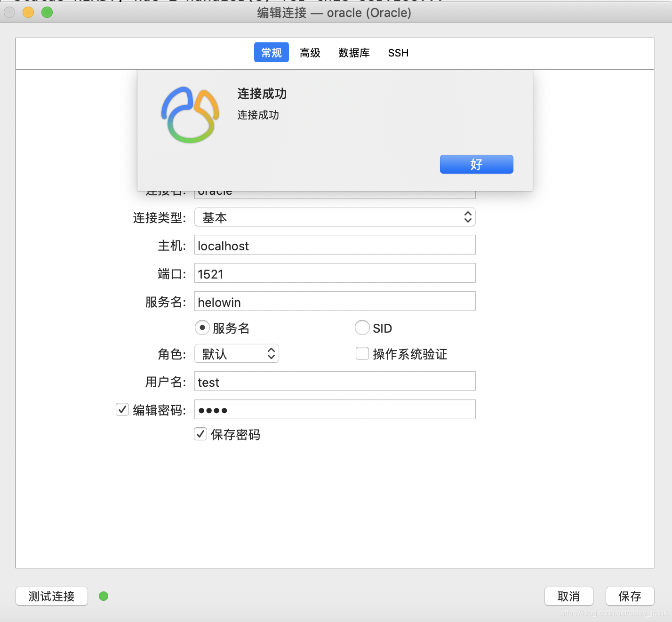
Task: Open the 数据库 tab
Action: click(354, 53)
